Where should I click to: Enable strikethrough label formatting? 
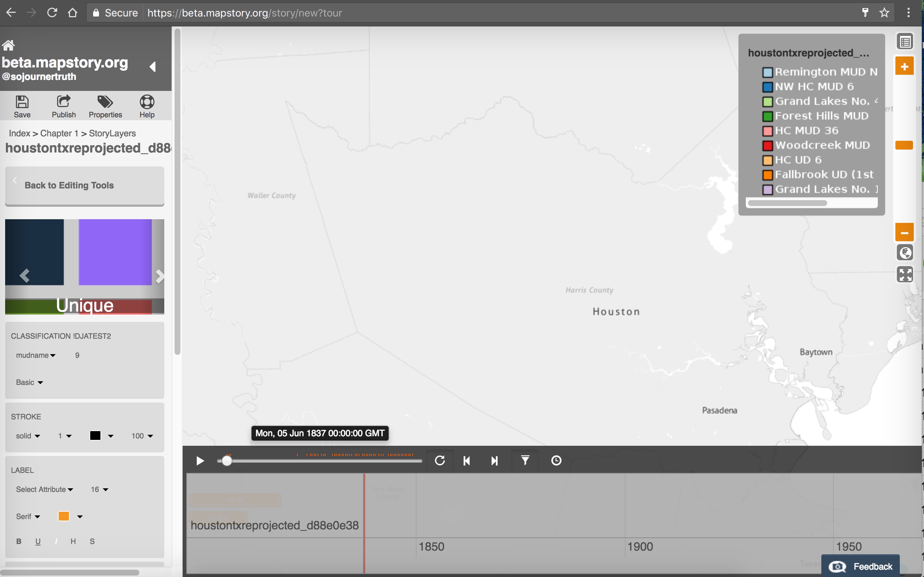(x=92, y=541)
